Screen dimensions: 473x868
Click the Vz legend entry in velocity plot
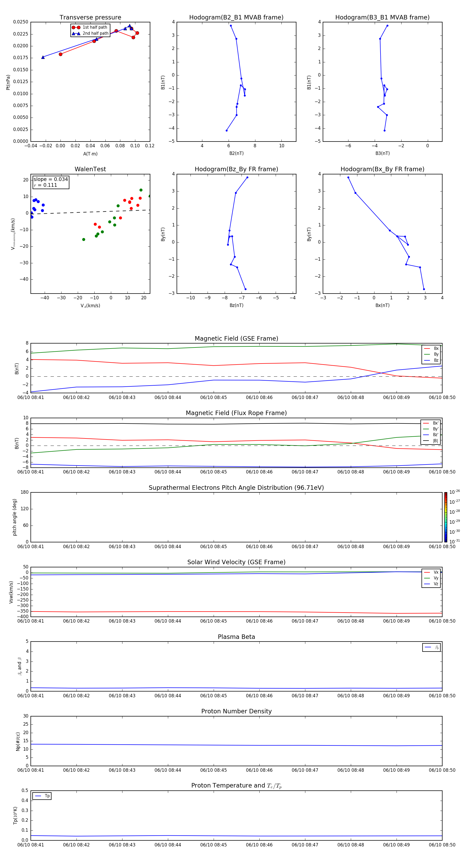[x=431, y=584]
